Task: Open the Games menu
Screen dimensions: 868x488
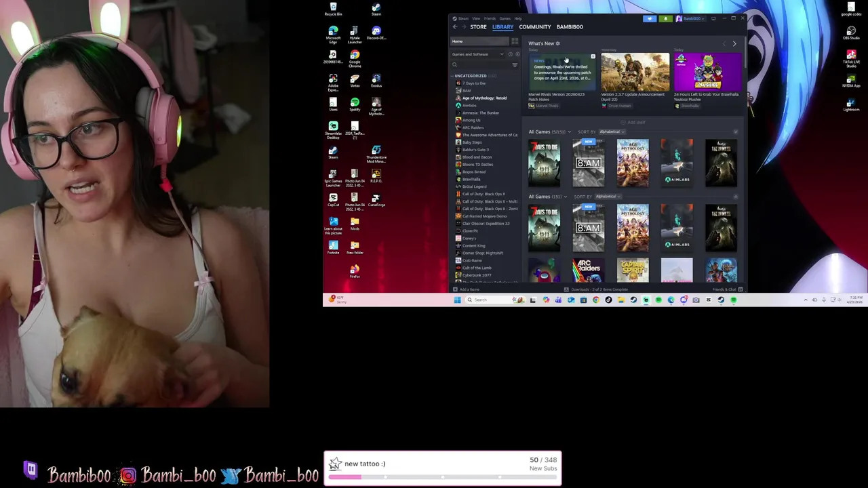Action: pos(505,18)
